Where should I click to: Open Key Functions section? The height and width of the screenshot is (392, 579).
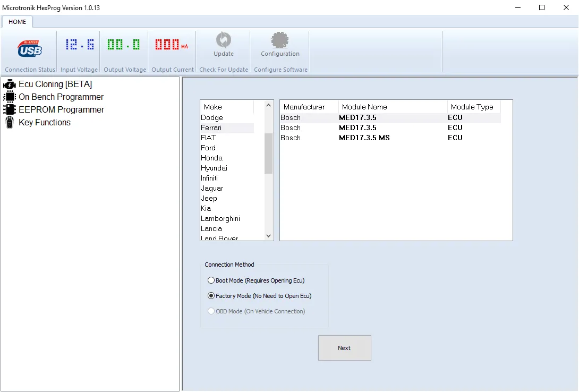44,122
